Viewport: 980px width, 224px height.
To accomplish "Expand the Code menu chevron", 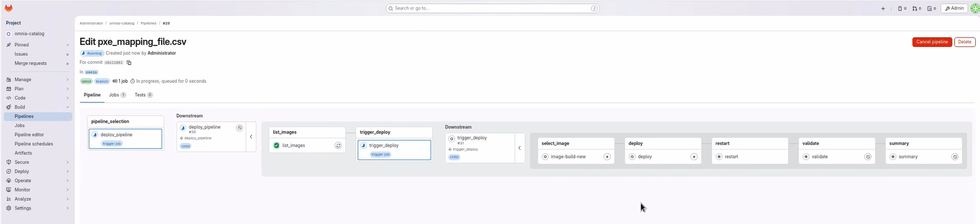I will tap(67, 98).
